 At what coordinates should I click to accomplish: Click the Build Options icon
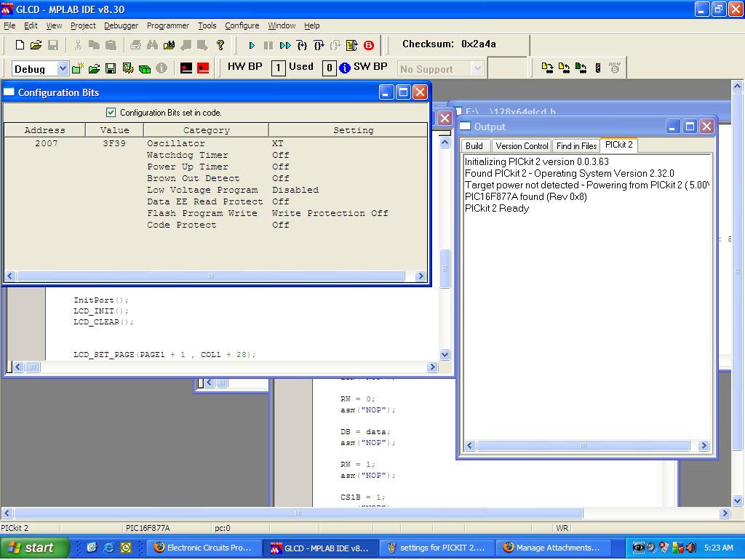(128, 68)
